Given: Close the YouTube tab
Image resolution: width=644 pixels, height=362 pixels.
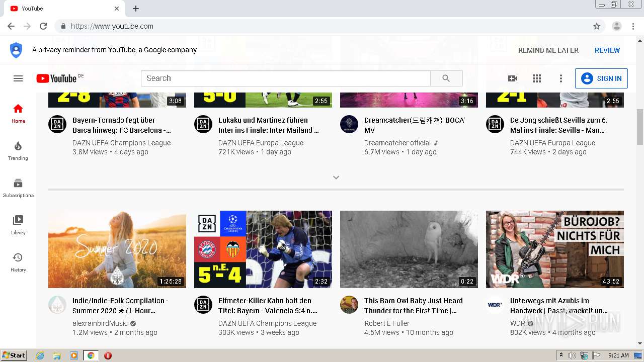Looking at the screenshot, I should coord(117,9).
